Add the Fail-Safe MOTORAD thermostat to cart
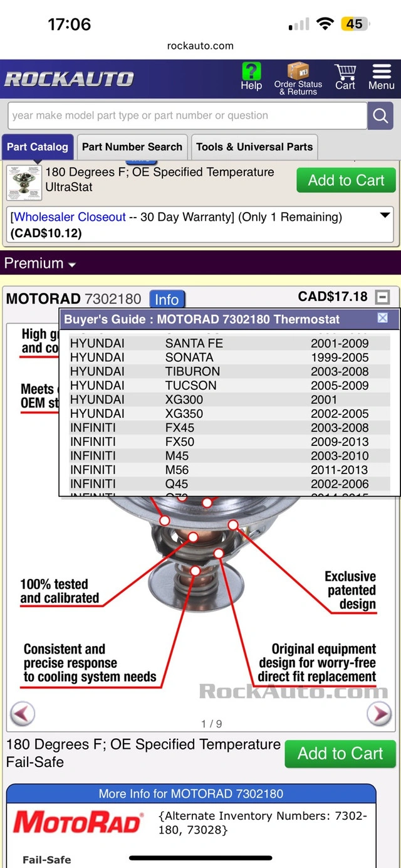The height and width of the screenshot is (868, 401). pos(340,753)
